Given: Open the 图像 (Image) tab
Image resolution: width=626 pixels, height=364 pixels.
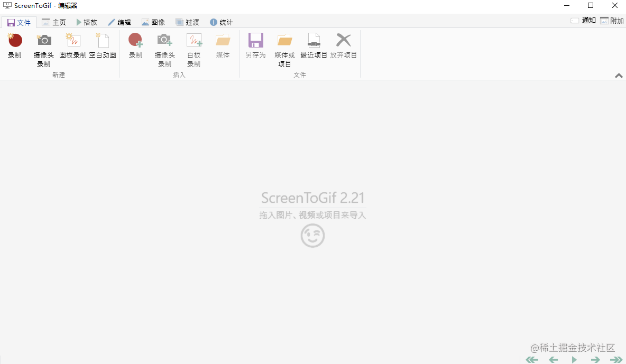Looking at the screenshot, I should tap(153, 22).
